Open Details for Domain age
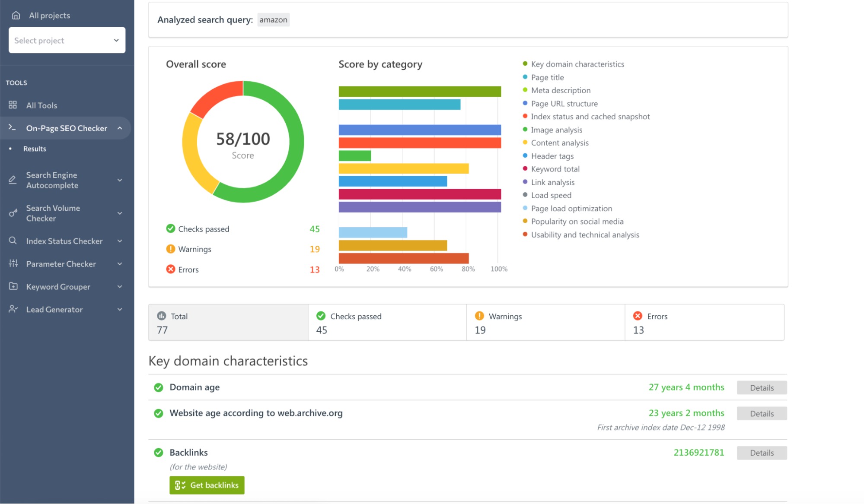 [x=762, y=387]
